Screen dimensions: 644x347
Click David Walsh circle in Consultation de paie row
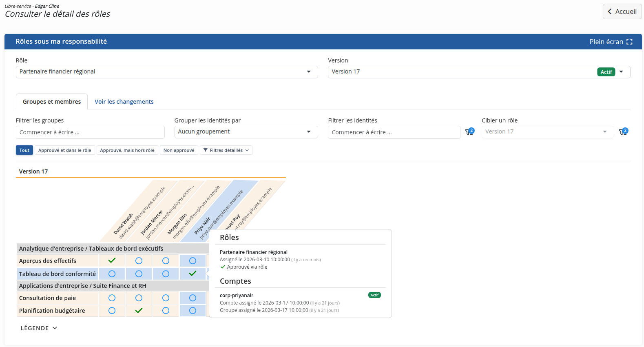112,298
